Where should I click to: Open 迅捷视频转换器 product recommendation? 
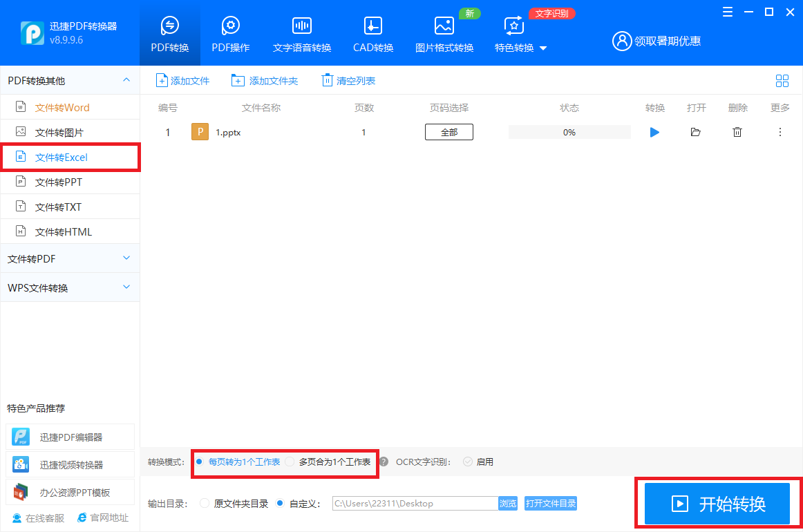[x=70, y=465]
